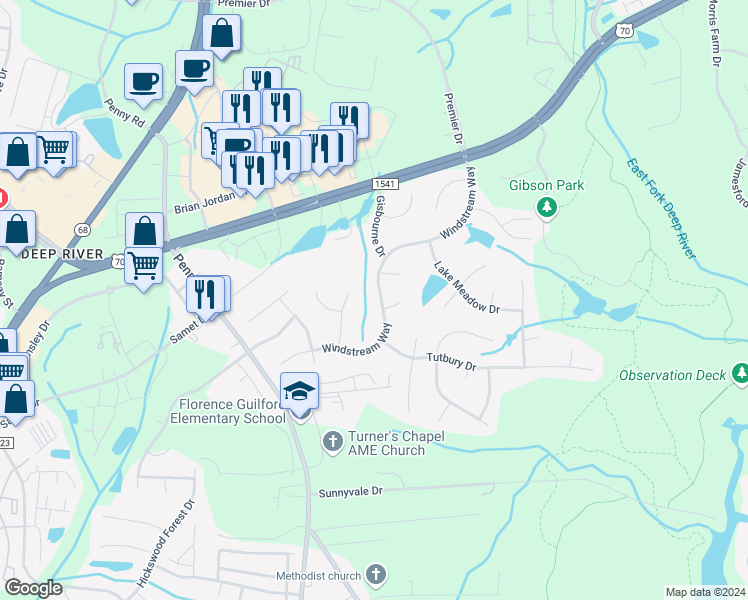Open the Turner's Chapel AME Church marker
748x600 pixels.
tap(332, 442)
